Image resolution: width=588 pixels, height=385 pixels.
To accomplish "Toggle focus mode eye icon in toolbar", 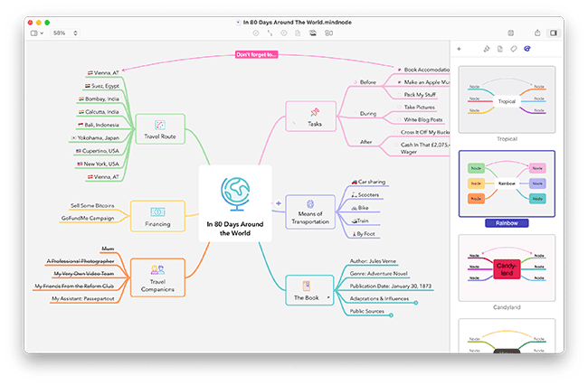I will pos(284,33).
